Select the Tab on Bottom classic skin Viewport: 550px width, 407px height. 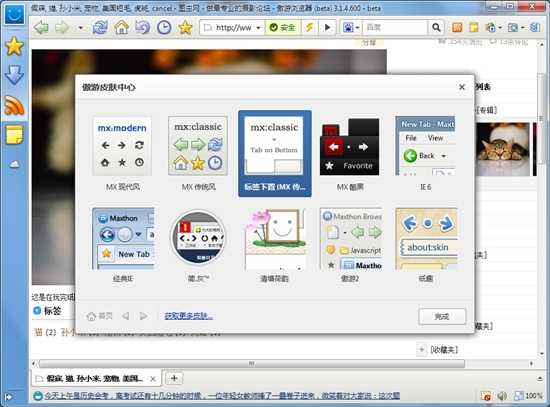(x=274, y=154)
